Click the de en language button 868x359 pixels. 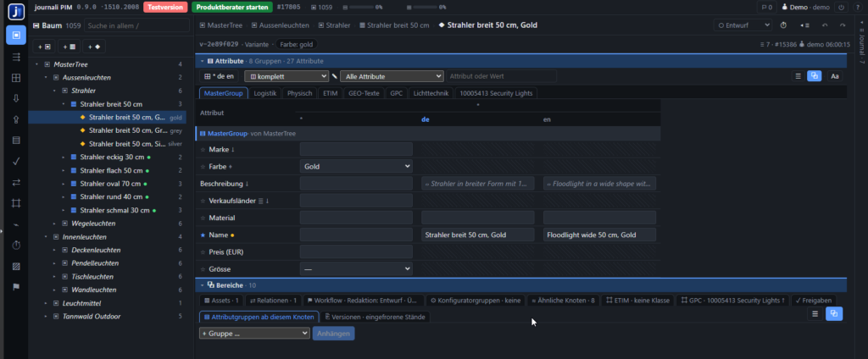click(x=220, y=76)
